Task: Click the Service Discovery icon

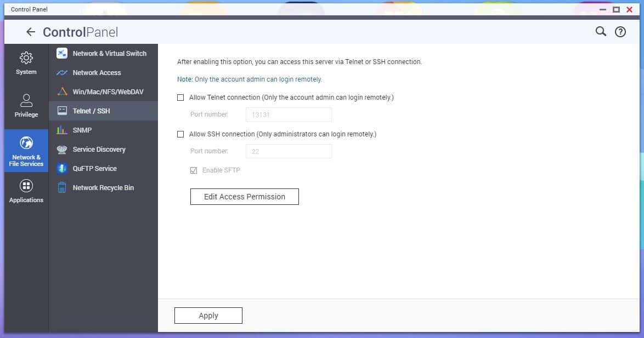Action: (x=62, y=150)
